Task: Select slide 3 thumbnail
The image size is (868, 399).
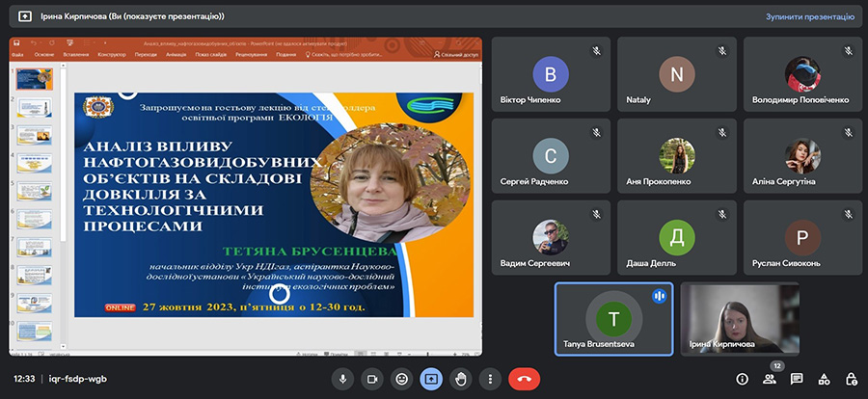Action: pyautogui.click(x=35, y=135)
